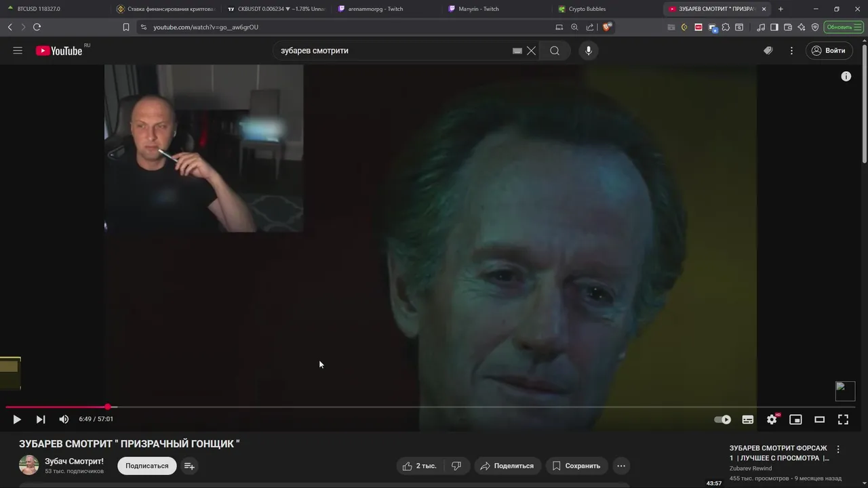Open the VPN shield icon
Screen dimensions: 868x488
tap(815, 27)
